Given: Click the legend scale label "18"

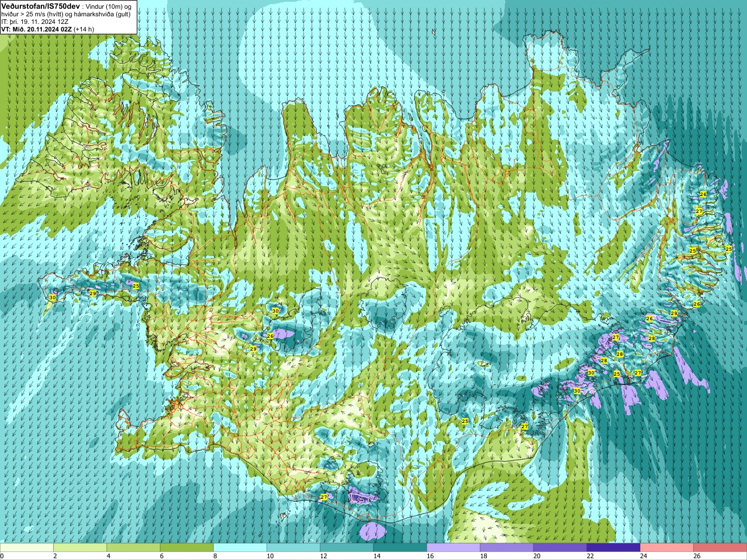Looking at the screenshot, I should (x=484, y=556).
